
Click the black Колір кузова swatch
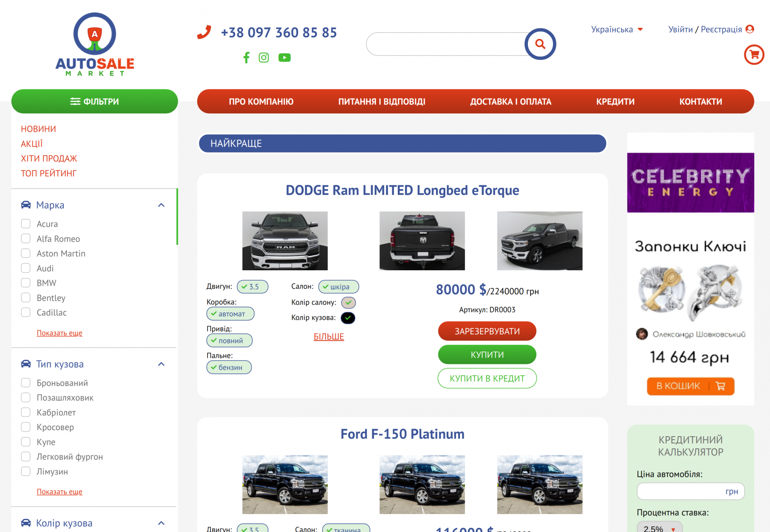348,318
